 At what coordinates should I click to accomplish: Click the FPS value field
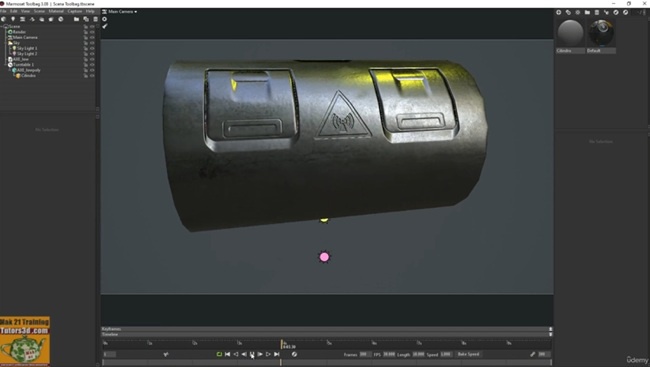389,354
